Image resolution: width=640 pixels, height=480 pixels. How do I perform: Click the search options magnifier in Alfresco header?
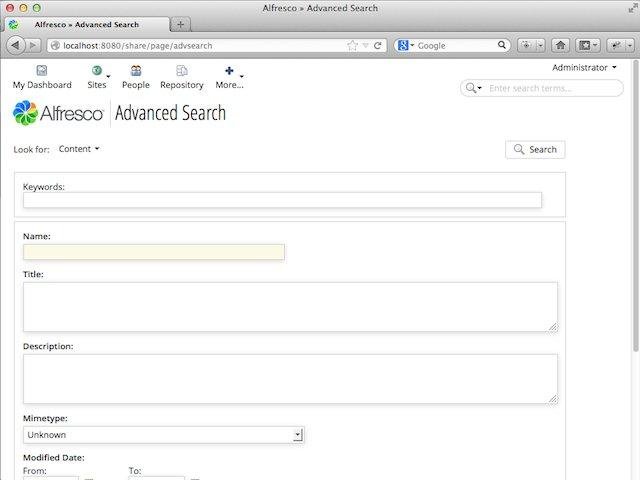pos(473,88)
